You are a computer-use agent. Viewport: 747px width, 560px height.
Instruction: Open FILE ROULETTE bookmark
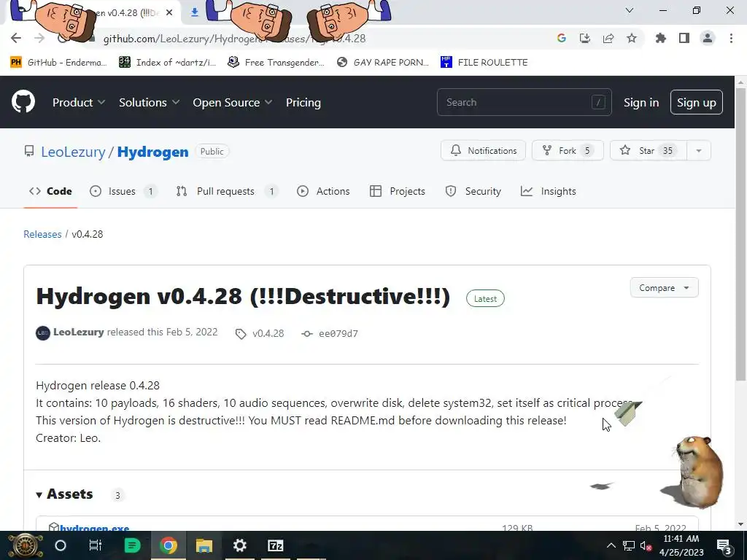pyautogui.click(x=484, y=63)
